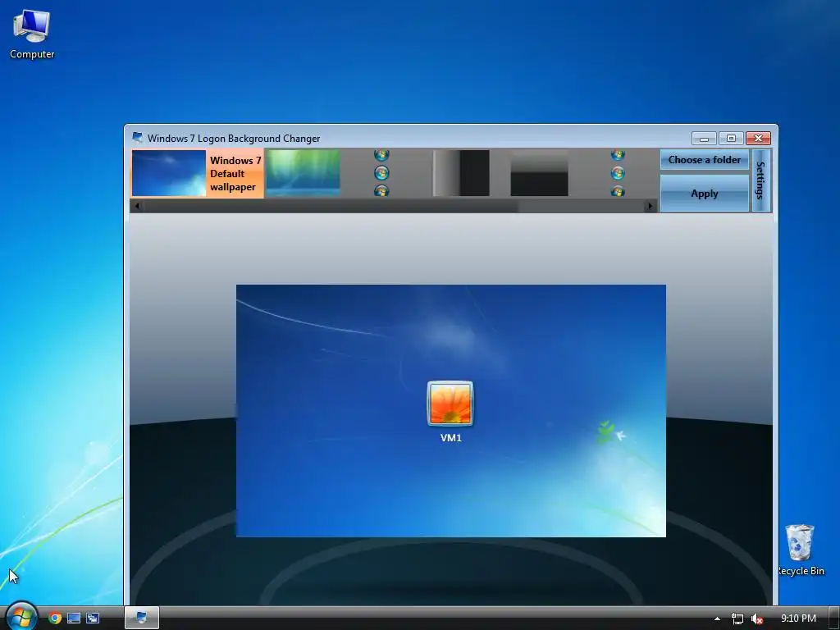Minimize the Logon Background Changer window
This screenshot has height=630, width=840.
point(704,138)
